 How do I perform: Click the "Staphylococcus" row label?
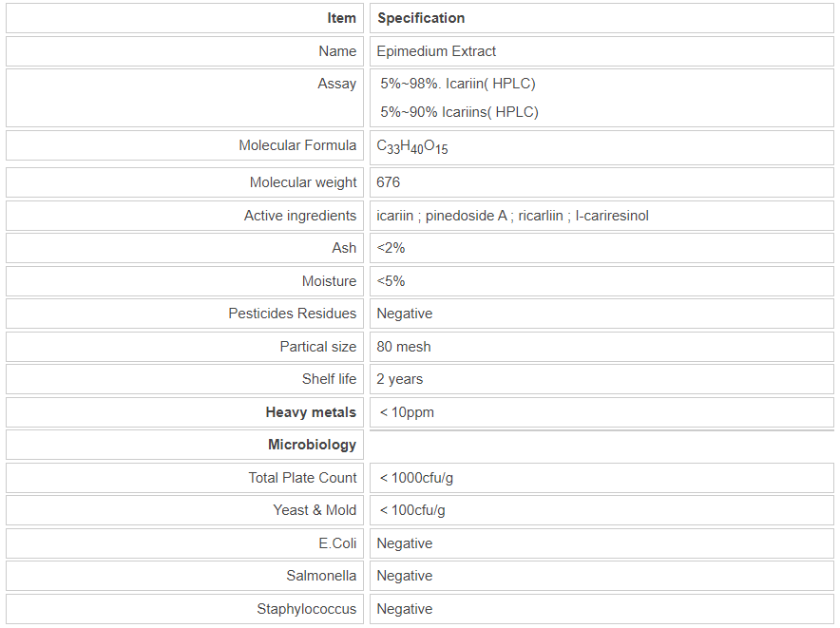(x=306, y=609)
